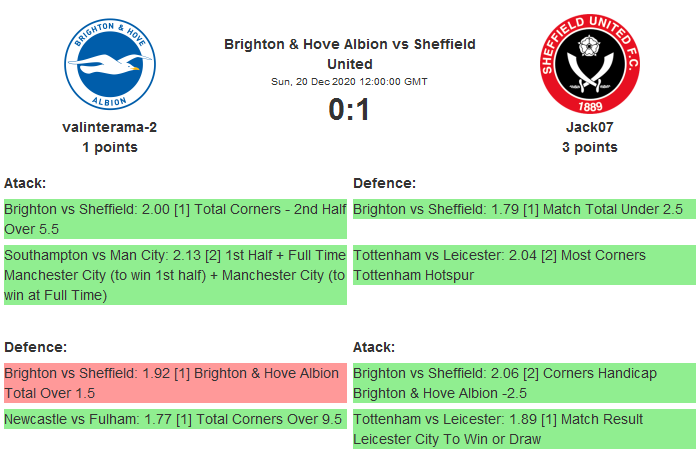Click the 0:1 match score
700x460 pixels.
pyautogui.click(x=349, y=109)
